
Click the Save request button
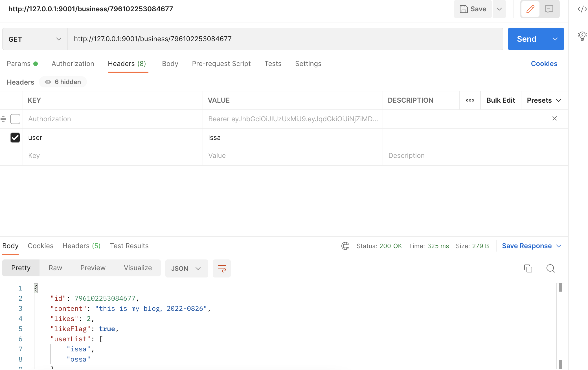473,9
